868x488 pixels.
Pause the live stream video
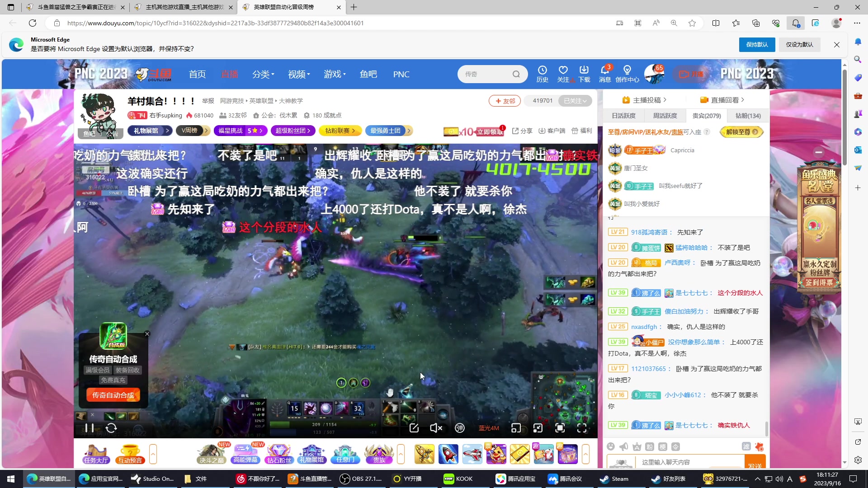point(90,428)
